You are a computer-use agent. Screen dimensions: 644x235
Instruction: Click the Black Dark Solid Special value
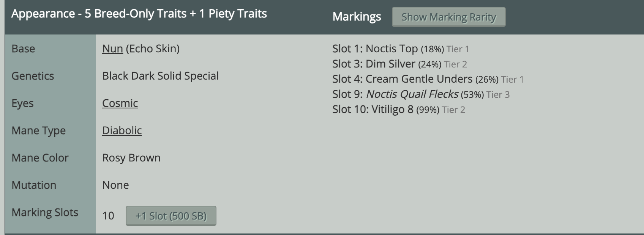pyautogui.click(x=160, y=76)
